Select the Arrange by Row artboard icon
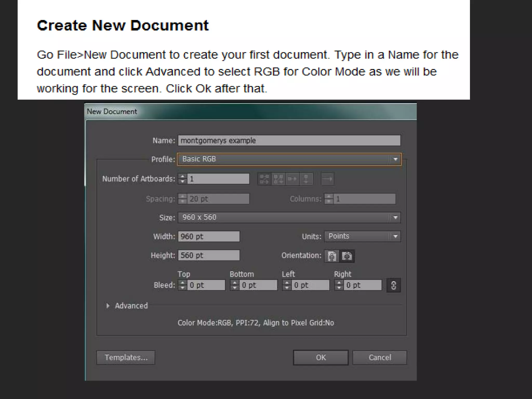The height and width of the screenshot is (399, 532). click(292, 179)
